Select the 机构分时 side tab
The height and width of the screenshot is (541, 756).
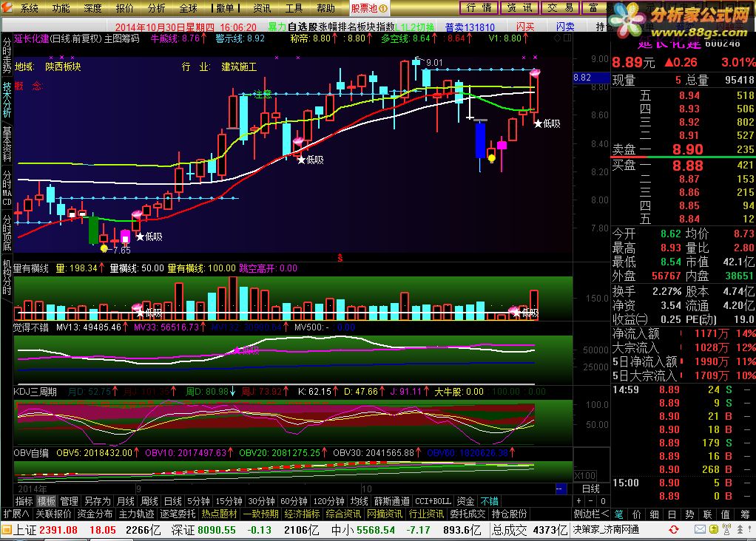point(7,277)
